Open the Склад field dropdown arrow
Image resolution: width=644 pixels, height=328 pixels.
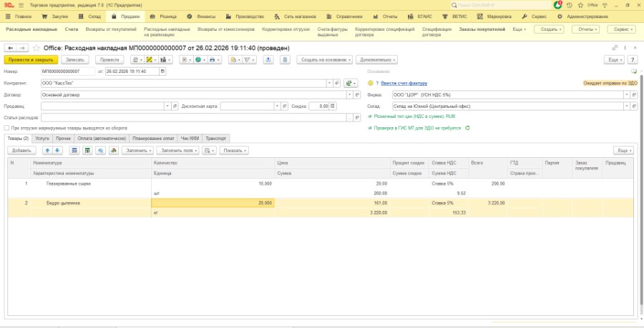tap(626, 106)
